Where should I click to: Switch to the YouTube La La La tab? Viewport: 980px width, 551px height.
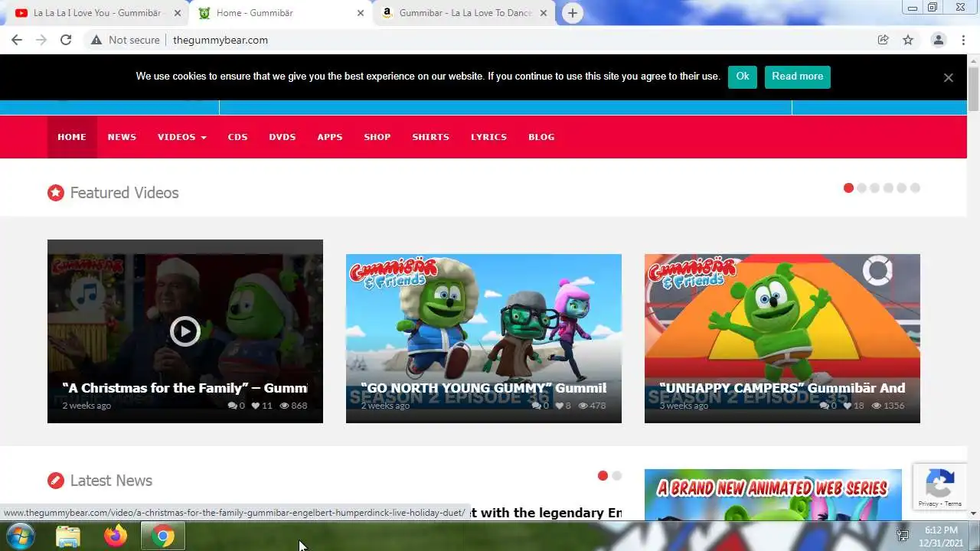[x=98, y=13]
